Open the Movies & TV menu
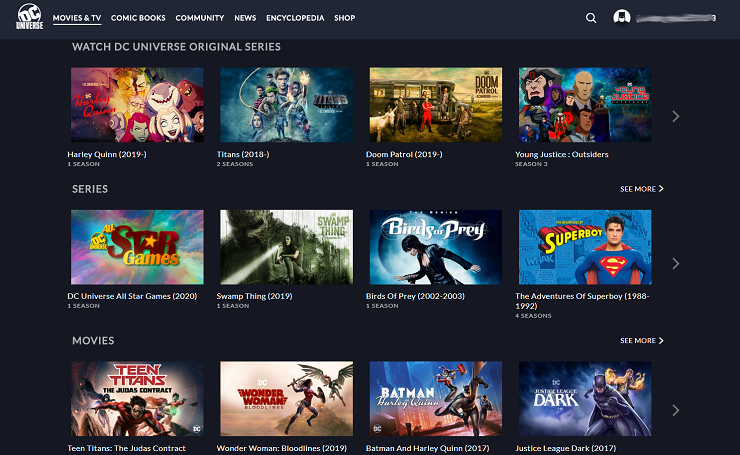This screenshot has width=740, height=455. coord(77,18)
